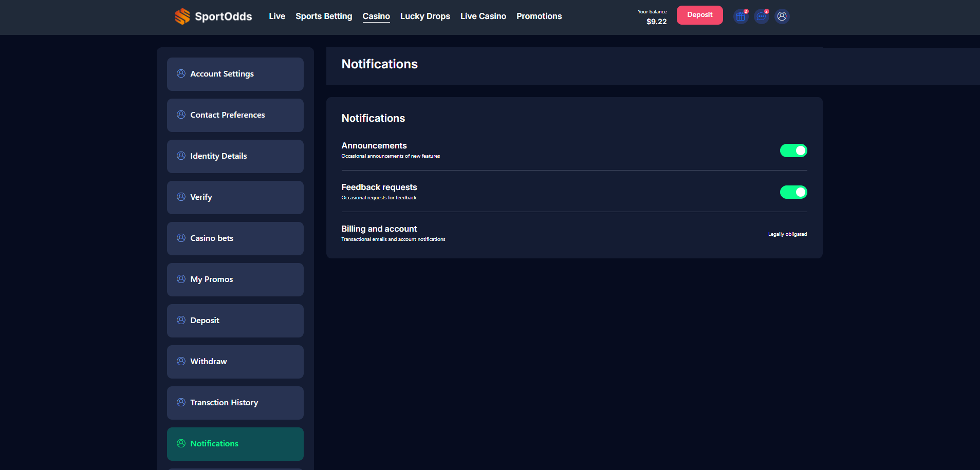Click the Withdraw user icon

(x=181, y=361)
